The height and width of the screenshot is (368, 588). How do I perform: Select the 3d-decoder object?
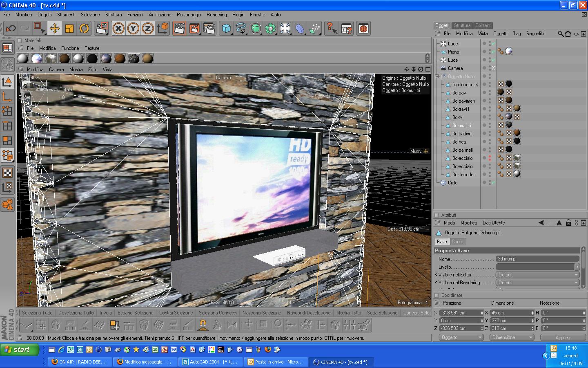tap(463, 175)
